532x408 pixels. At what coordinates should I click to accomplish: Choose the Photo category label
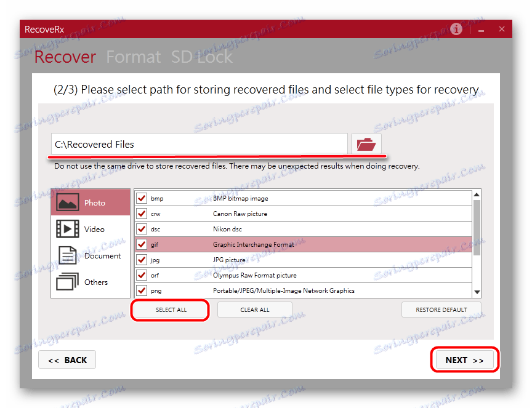(95, 203)
